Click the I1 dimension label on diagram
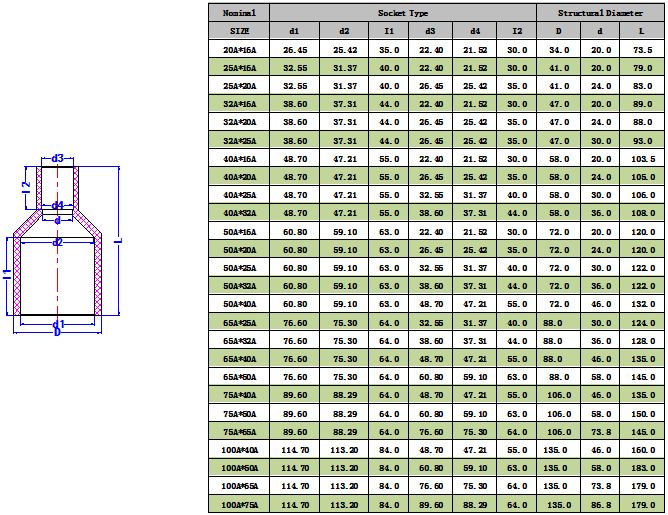 7,273
